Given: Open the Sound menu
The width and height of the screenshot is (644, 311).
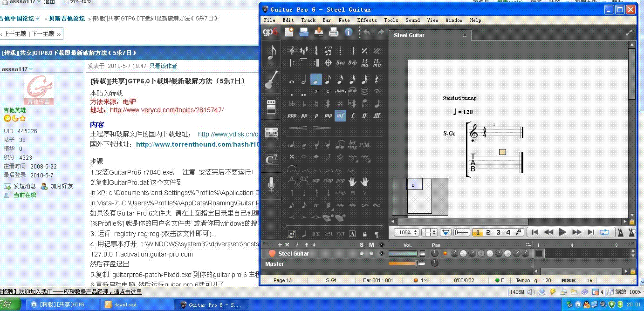Looking at the screenshot, I should click(413, 20).
